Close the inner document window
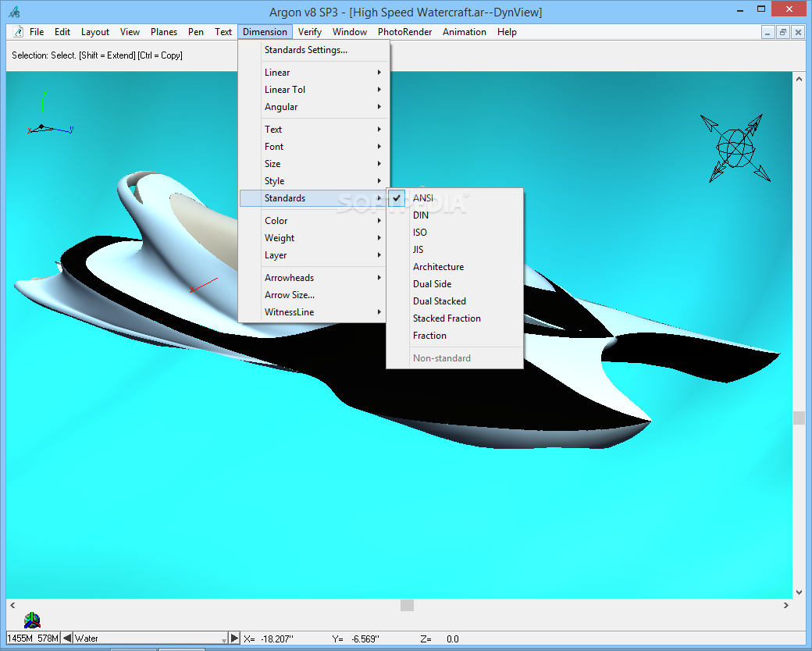Image resolution: width=812 pixels, height=651 pixels. pyautogui.click(x=798, y=32)
